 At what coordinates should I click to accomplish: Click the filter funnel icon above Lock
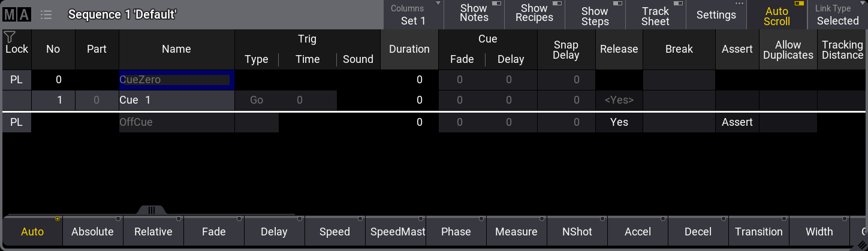coord(10,37)
